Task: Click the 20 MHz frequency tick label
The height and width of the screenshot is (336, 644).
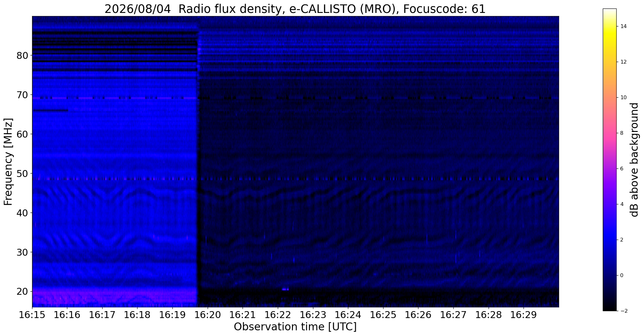Action: coord(22,292)
